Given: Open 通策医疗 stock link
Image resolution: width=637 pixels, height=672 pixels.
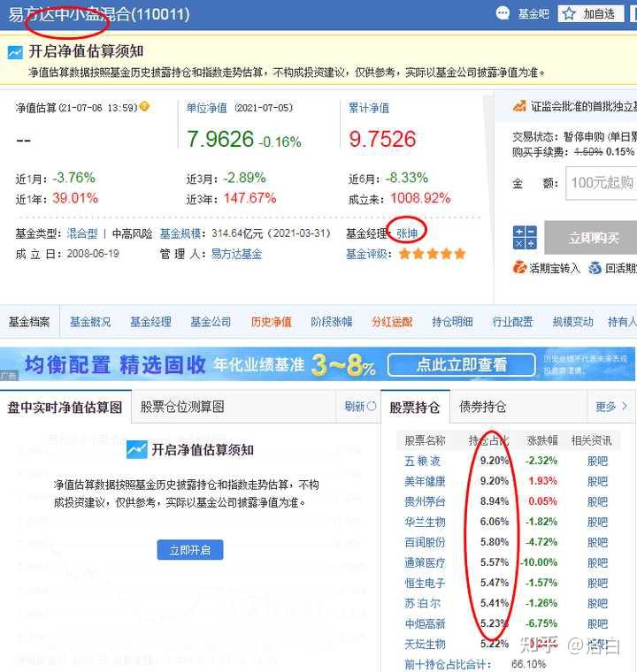Looking at the screenshot, I should (425, 562).
